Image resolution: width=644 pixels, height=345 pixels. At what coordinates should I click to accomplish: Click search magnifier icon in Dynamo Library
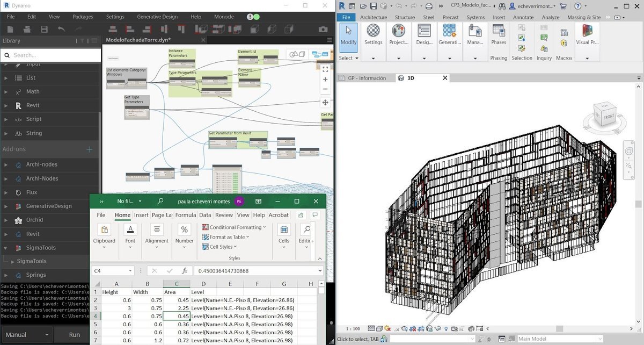pos(6,55)
